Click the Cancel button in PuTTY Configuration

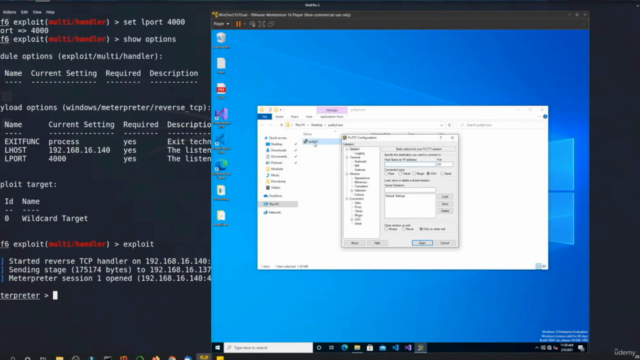click(x=445, y=243)
